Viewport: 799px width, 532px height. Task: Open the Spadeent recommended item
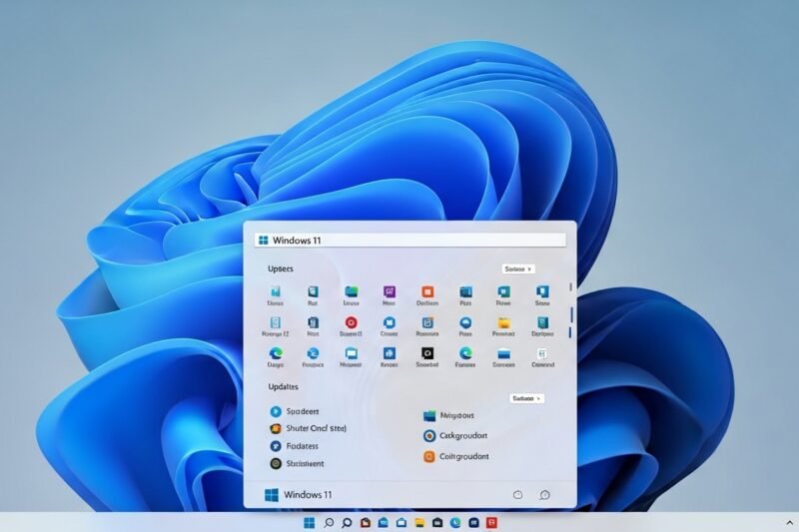pyautogui.click(x=294, y=411)
